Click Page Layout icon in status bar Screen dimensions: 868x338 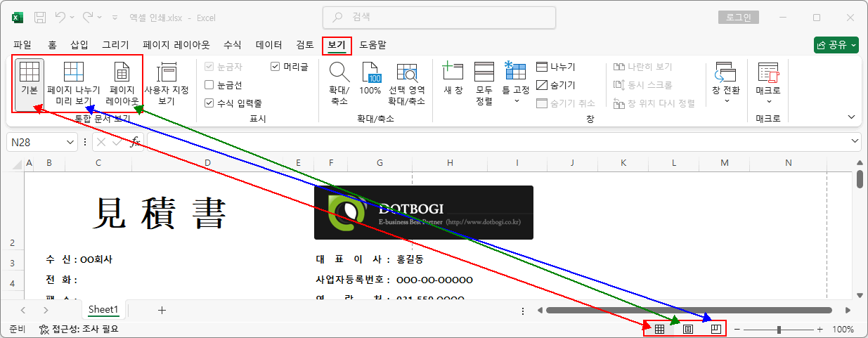pos(688,329)
